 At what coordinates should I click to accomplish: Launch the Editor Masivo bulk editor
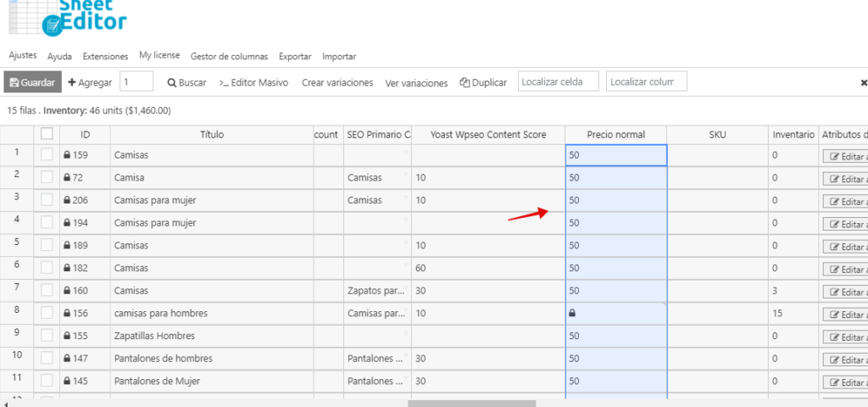253,82
